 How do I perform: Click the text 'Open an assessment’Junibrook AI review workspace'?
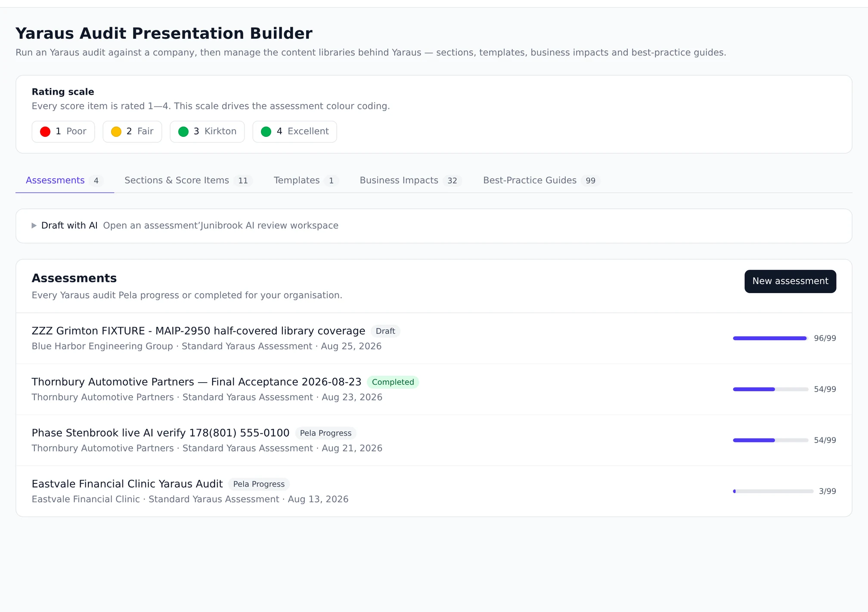point(220,226)
